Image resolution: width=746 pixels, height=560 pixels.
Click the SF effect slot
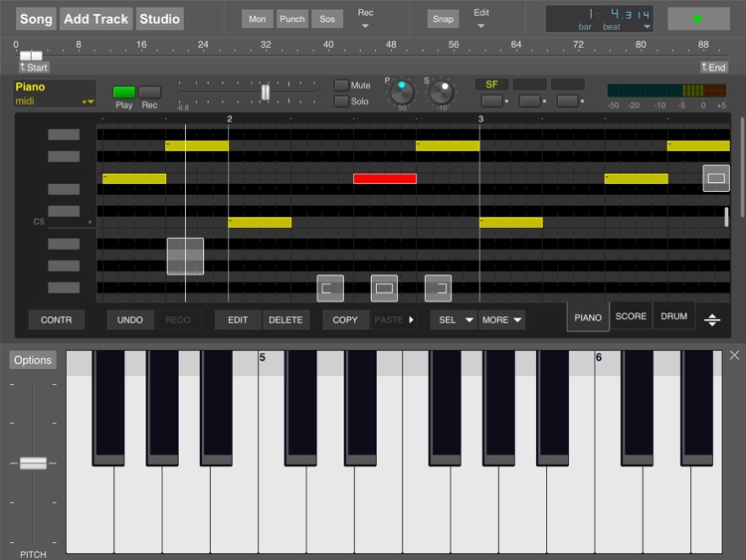tap(492, 85)
